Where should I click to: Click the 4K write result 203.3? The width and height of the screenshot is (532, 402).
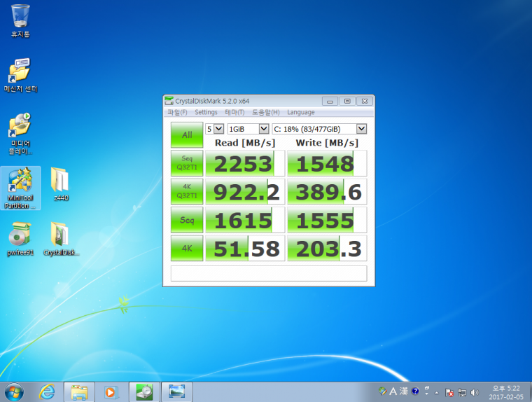click(327, 248)
